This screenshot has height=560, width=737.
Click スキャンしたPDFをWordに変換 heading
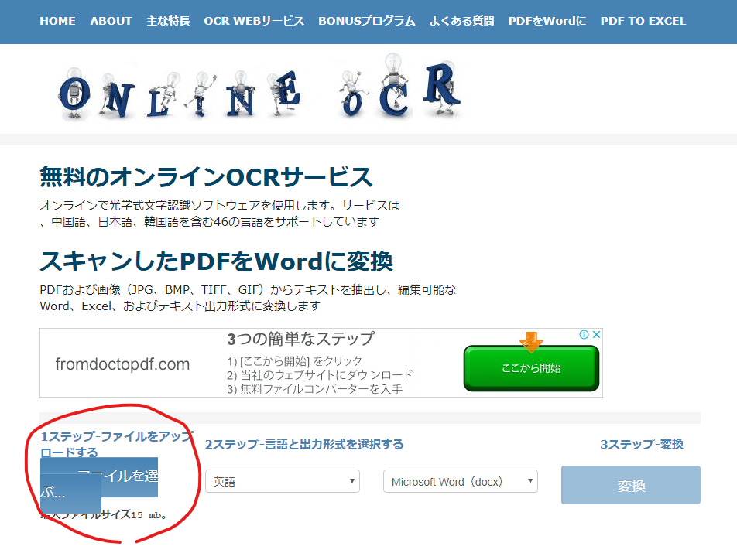tap(216, 261)
